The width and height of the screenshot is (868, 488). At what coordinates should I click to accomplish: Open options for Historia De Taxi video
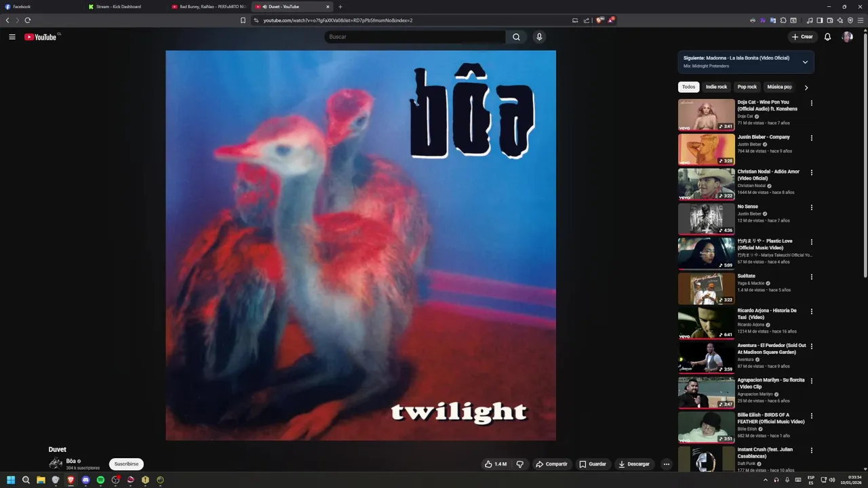click(x=811, y=311)
